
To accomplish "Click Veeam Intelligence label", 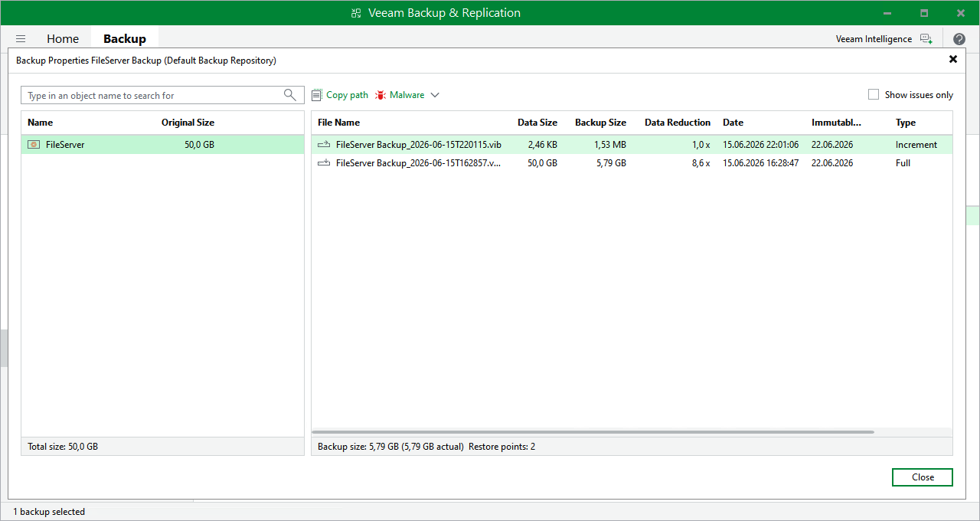I will (874, 39).
